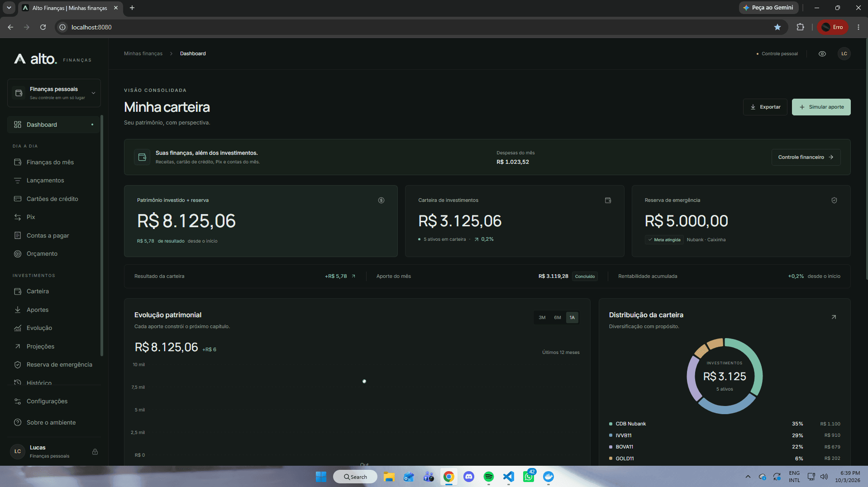Screen dimensions: 868x487
Task: Open new browser tab
Action: [132, 8]
